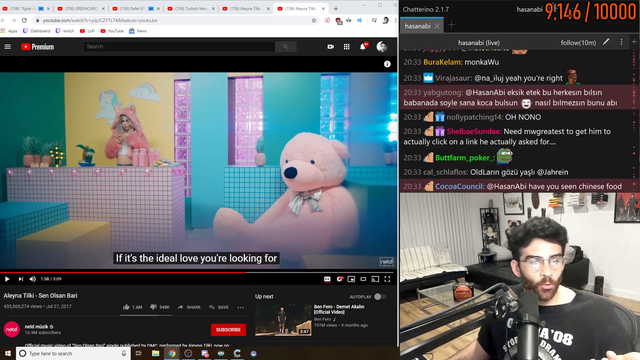Like the video showing 1.6M likes
This screenshot has width=640, height=360.
pos(132,307)
